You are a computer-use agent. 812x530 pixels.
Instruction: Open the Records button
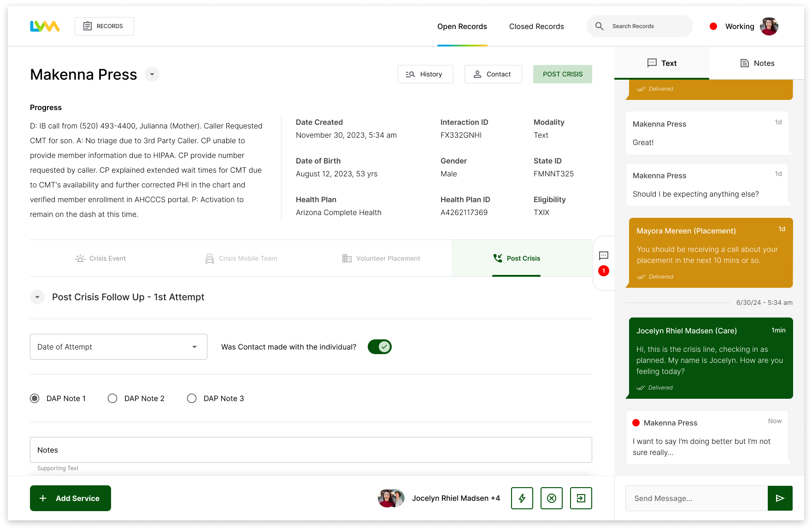pos(104,26)
